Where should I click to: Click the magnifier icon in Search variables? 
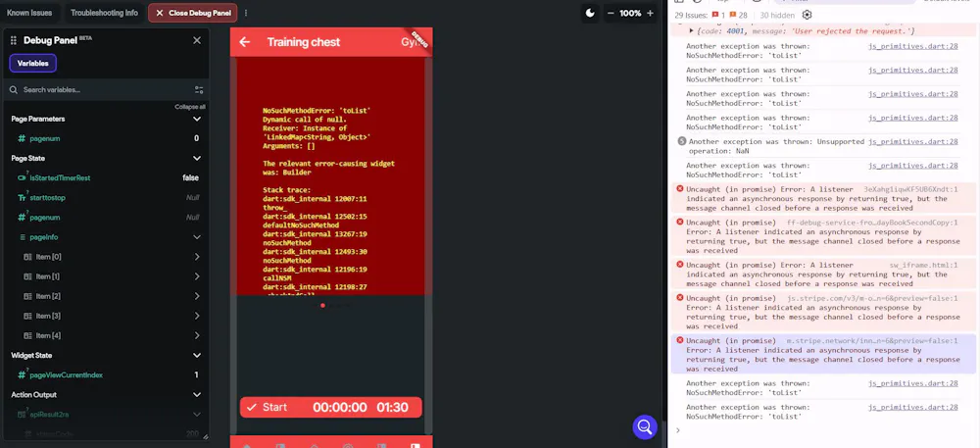(13, 90)
